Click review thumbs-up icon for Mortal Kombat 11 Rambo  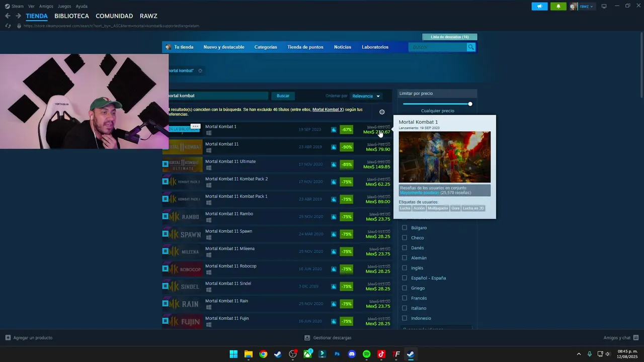[x=334, y=217]
